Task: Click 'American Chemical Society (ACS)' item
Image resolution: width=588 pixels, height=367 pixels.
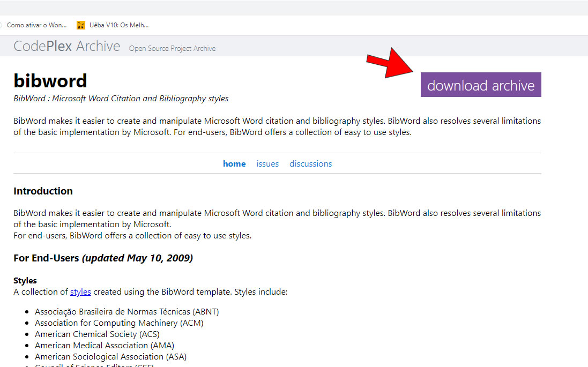Action: coord(97,334)
